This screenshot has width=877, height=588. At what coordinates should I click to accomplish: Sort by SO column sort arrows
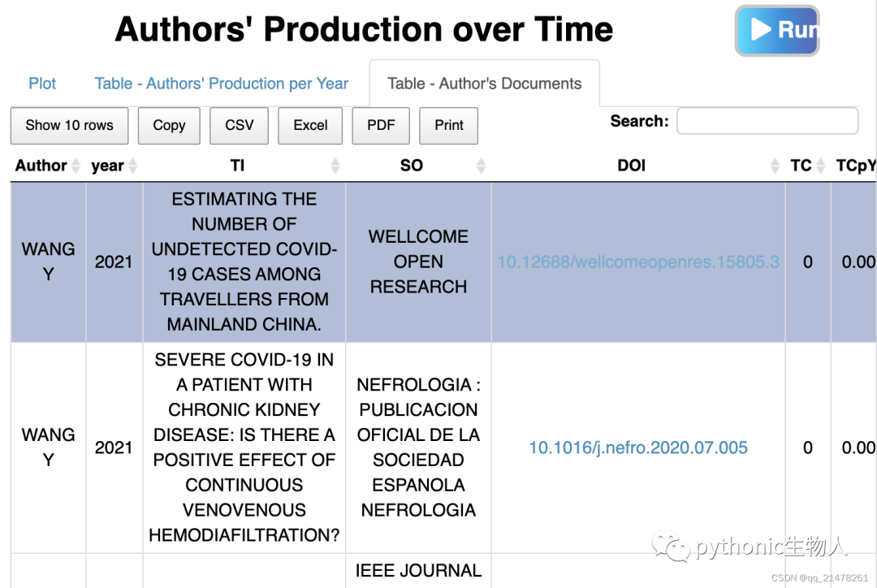tap(481, 166)
